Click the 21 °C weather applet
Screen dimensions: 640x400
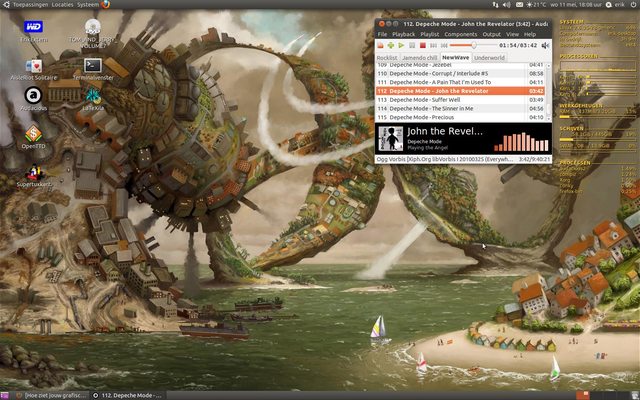coord(536,5)
